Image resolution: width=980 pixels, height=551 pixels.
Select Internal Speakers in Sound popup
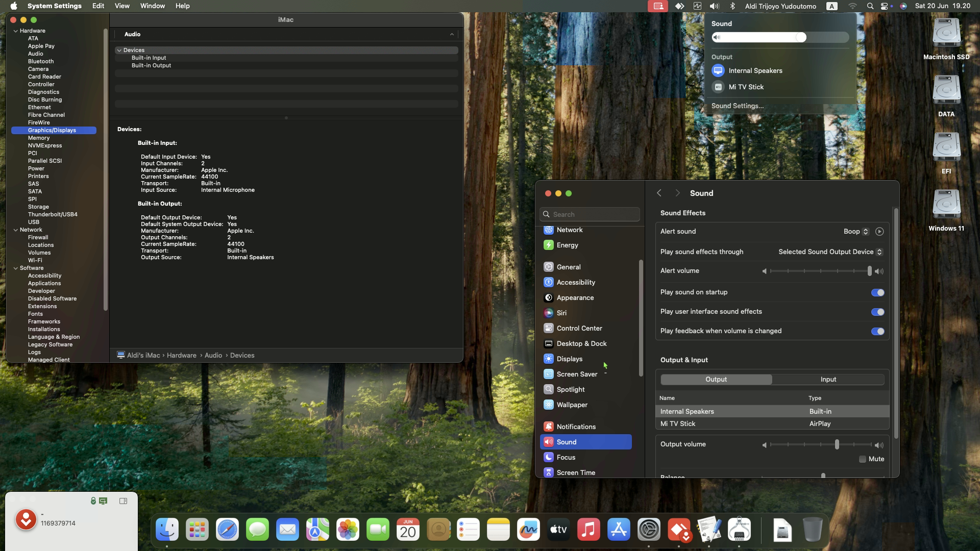(780, 70)
